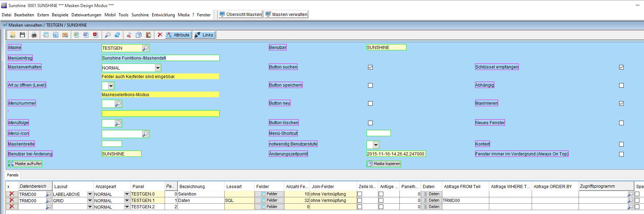Check the Kontext checkbox
Screen dimensions: 644x214
621,144
